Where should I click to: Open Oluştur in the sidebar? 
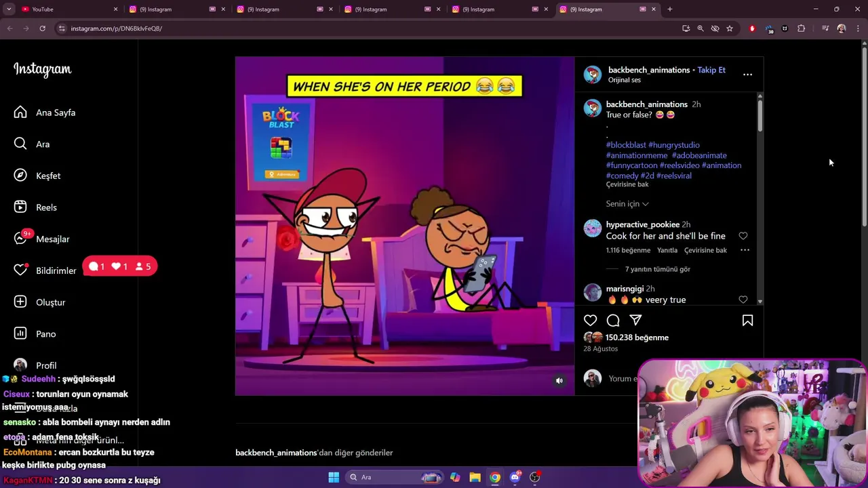40,302
